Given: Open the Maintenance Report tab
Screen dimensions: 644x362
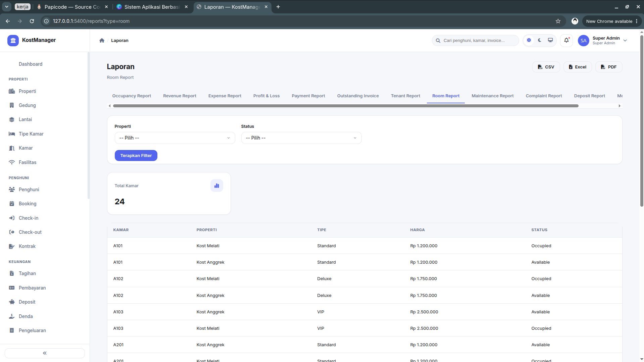Looking at the screenshot, I should 493,96.
